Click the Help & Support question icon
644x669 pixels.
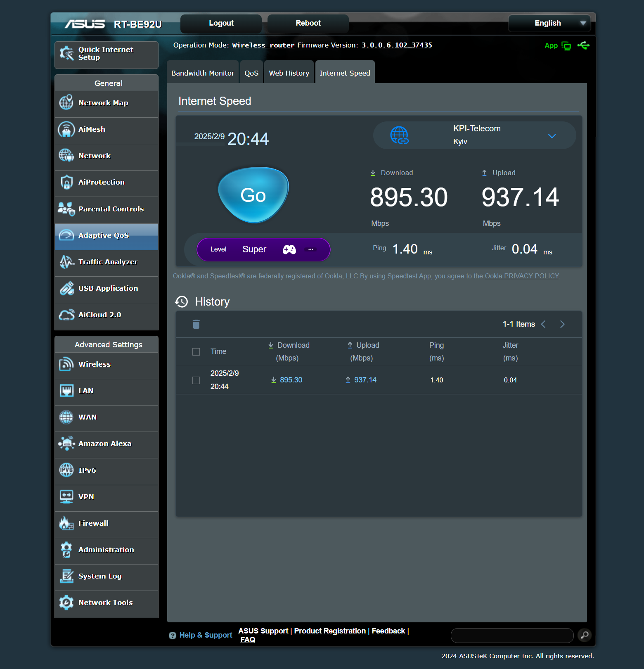pos(173,636)
